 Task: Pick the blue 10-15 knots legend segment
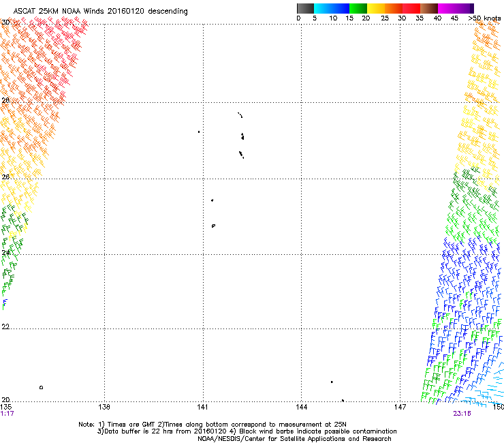click(x=341, y=8)
